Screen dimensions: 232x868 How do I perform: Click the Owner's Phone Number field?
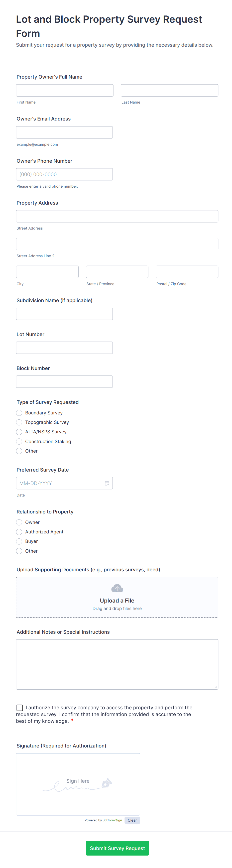point(64,174)
